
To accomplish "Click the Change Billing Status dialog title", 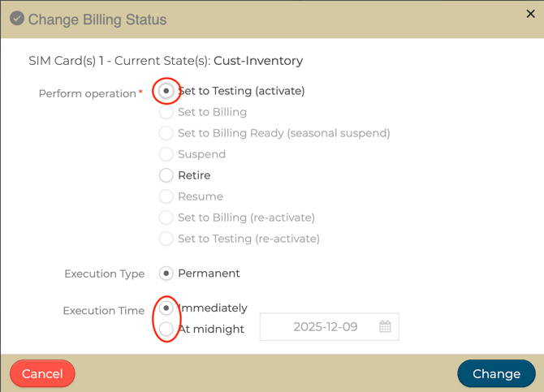I will point(97,19).
